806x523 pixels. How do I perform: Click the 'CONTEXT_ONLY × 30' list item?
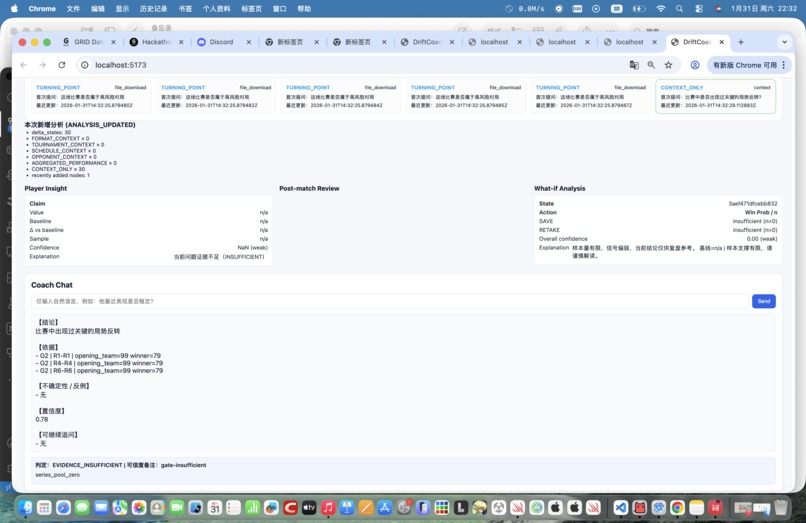(58, 169)
